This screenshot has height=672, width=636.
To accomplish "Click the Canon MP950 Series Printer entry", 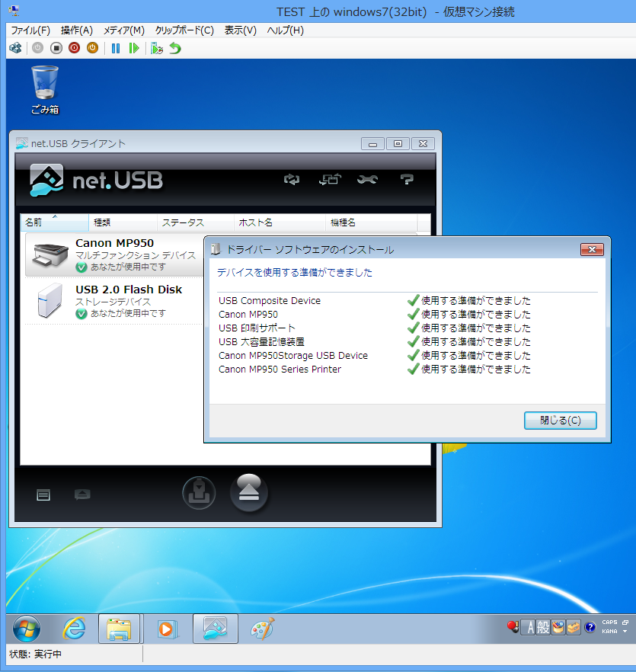I will tap(280, 369).
